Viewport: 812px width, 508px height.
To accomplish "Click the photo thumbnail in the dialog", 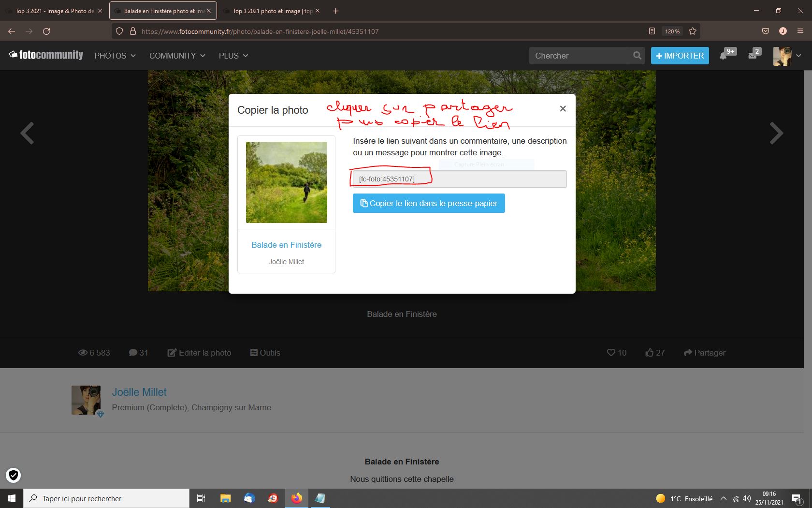I will (x=287, y=182).
